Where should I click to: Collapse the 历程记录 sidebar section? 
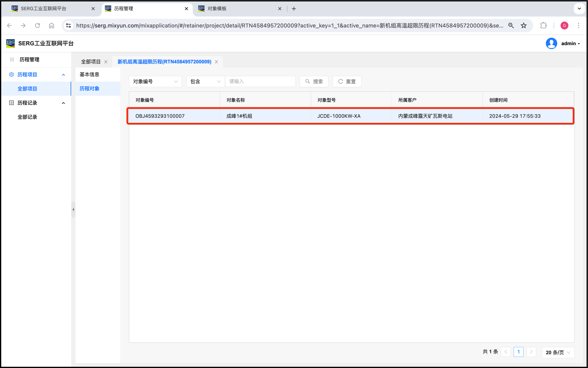[64, 103]
